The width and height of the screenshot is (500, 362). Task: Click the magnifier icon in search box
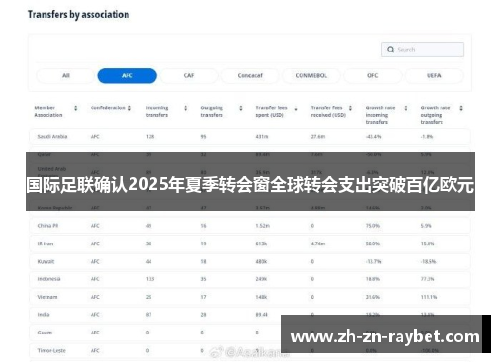point(390,49)
